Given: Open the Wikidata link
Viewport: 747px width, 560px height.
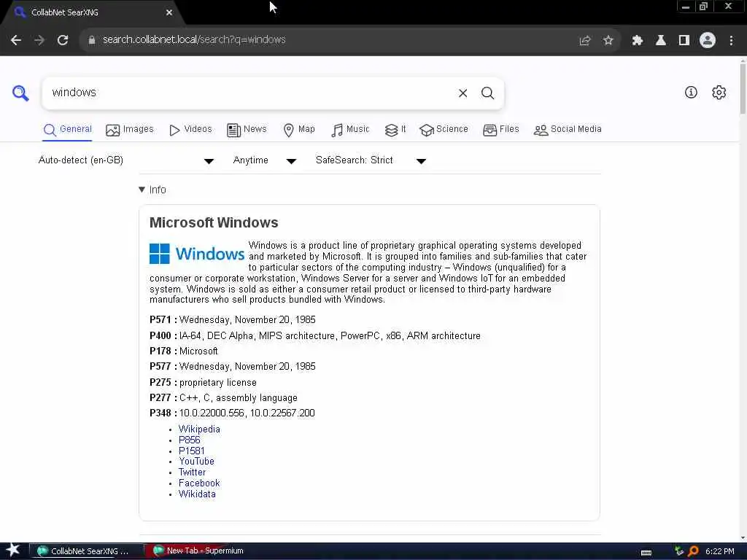Looking at the screenshot, I should (197, 494).
